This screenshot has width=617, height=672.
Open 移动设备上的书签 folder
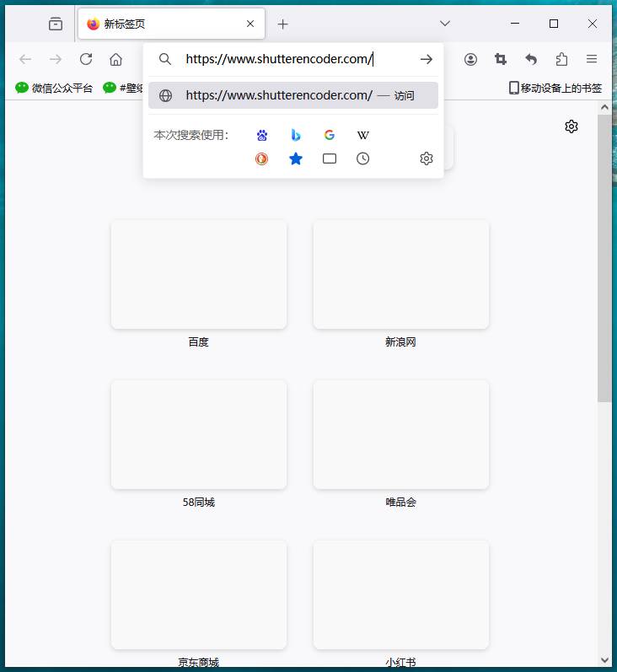pyautogui.click(x=555, y=88)
